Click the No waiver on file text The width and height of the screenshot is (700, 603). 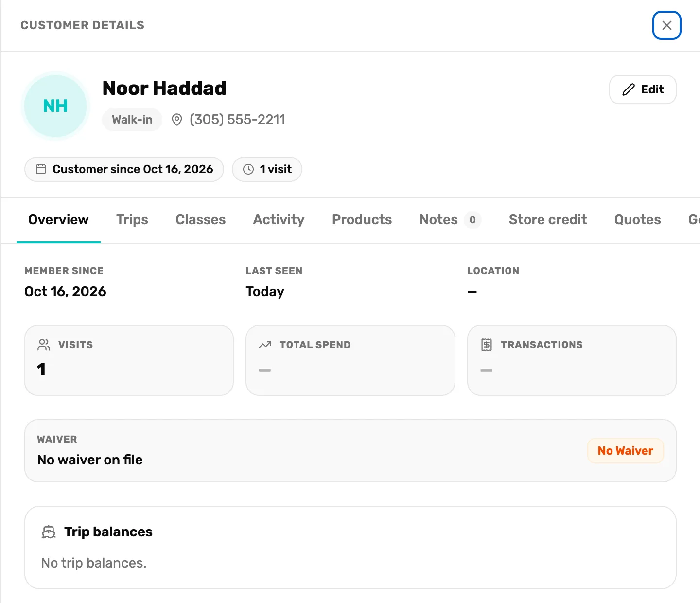(x=90, y=460)
